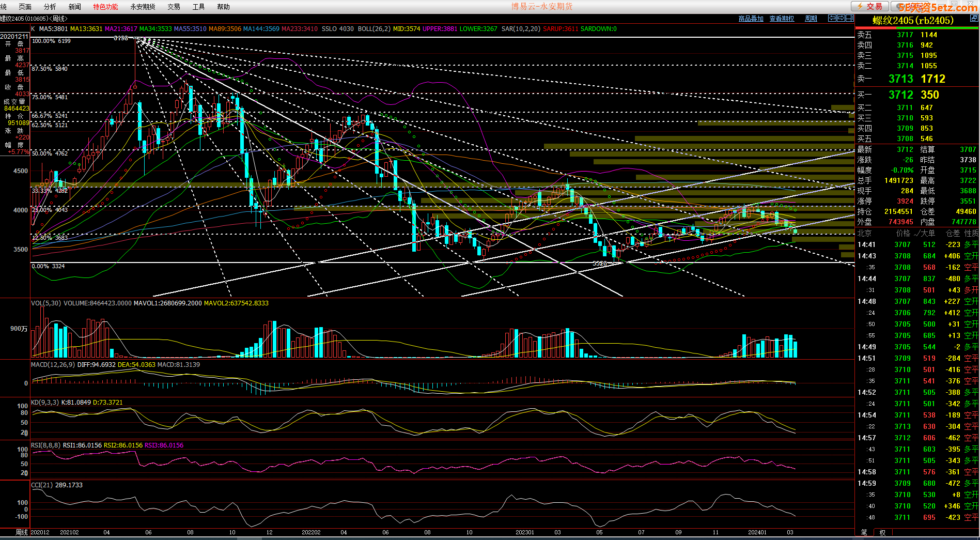Switch to the 笔 tick tab

(864, 532)
